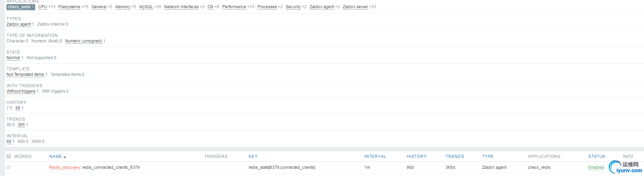Image resolution: width=644 pixels, height=176 pixels.
Task: Filter items by Performance application
Action: (x=234, y=7)
